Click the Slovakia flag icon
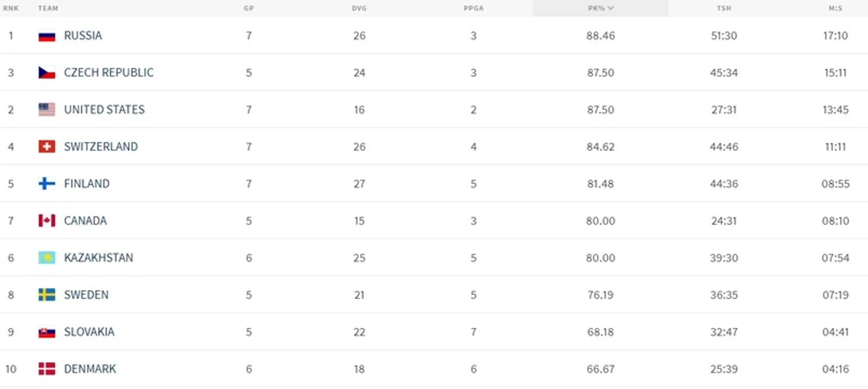Image resolution: width=868 pixels, height=389 pixels. (x=47, y=332)
